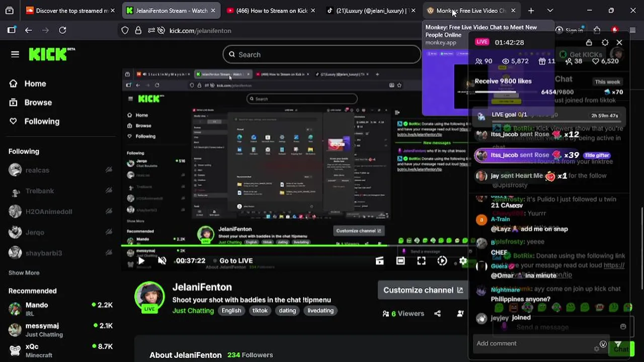Toggle lock on TikTok live overlay
This screenshot has width=644, height=362.
pos(589,42)
